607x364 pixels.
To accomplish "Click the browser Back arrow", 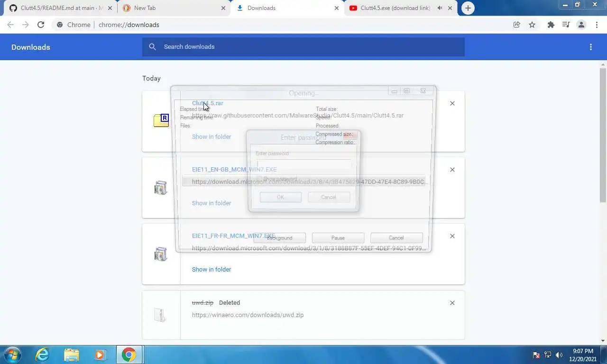I will (x=10, y=25).
